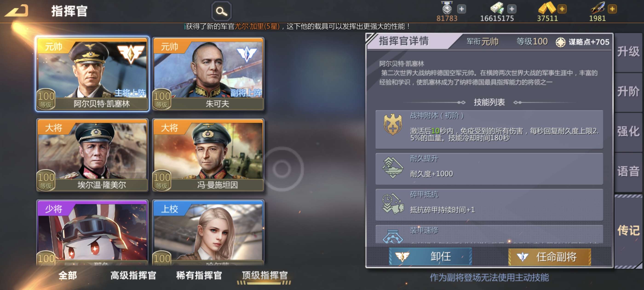Viewport: 644px width, 290px height.
Task: Switch to 稀有指挥官 tab
Action: 199,275
